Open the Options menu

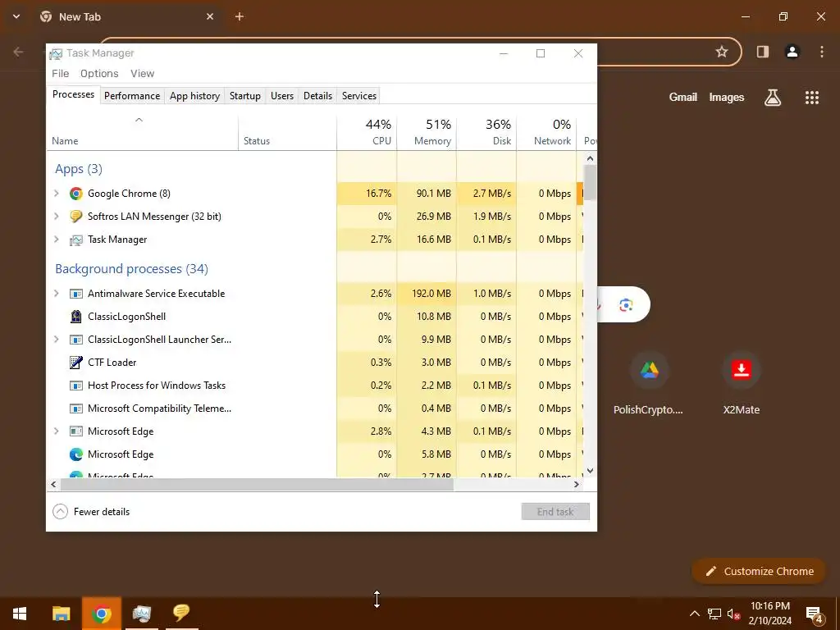[x=99, y=73]
